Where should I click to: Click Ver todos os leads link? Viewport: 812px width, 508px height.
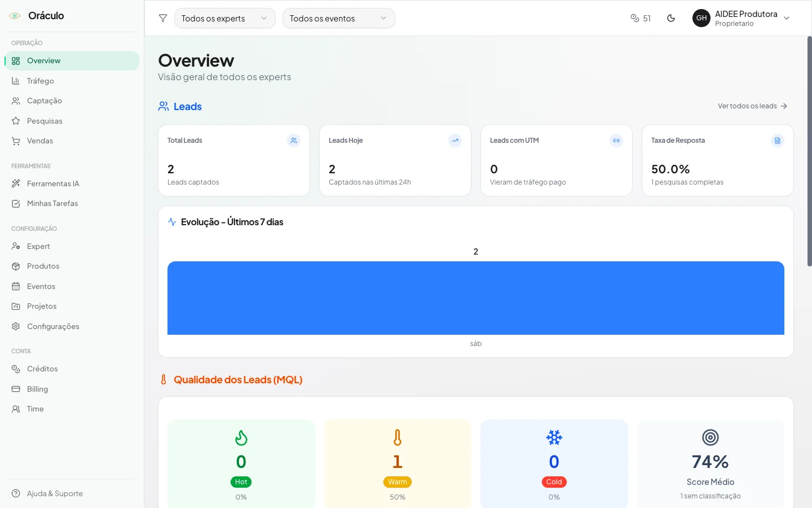tap(752, 106)
